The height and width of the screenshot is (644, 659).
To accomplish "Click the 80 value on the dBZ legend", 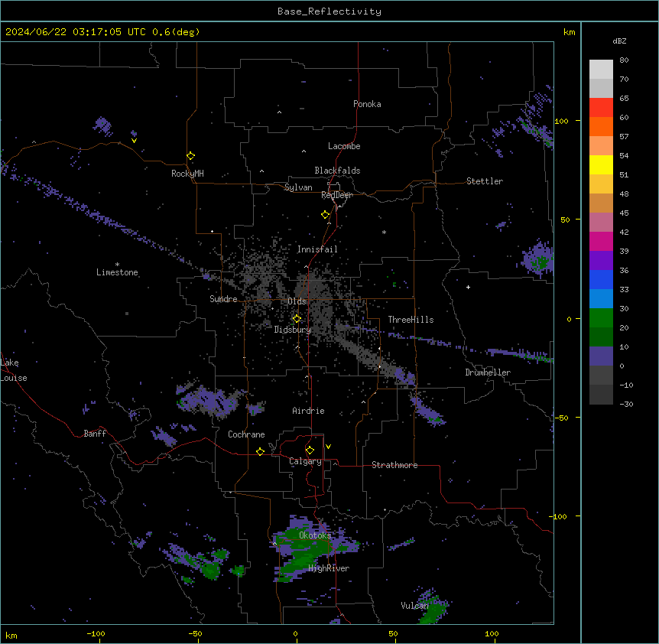I will coord(624,60).
